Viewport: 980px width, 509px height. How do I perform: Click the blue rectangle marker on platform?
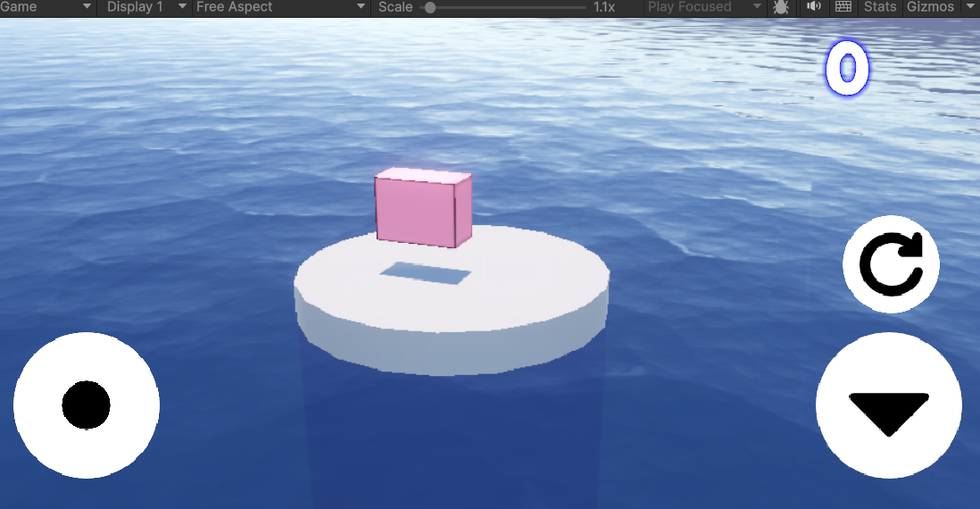pyautogui.click(x=425, y=273)
